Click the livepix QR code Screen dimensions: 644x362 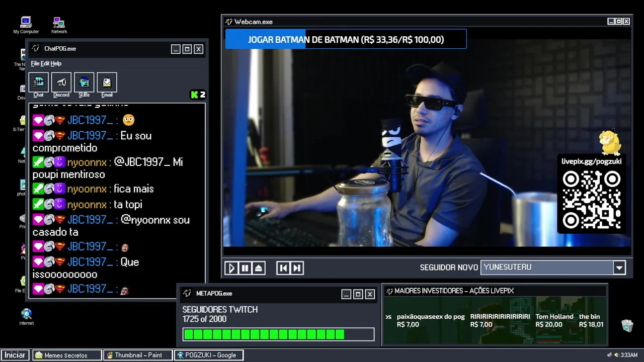(591, 200)
